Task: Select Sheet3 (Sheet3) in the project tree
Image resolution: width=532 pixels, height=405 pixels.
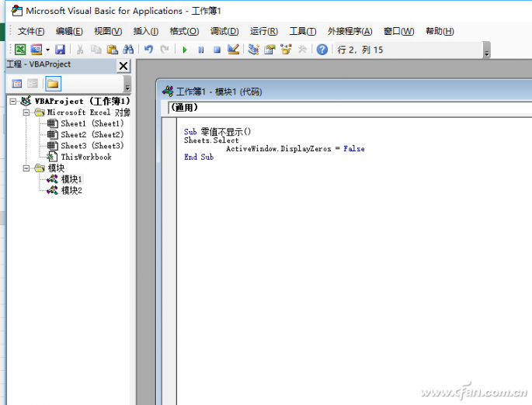Action: click(92, 146)
